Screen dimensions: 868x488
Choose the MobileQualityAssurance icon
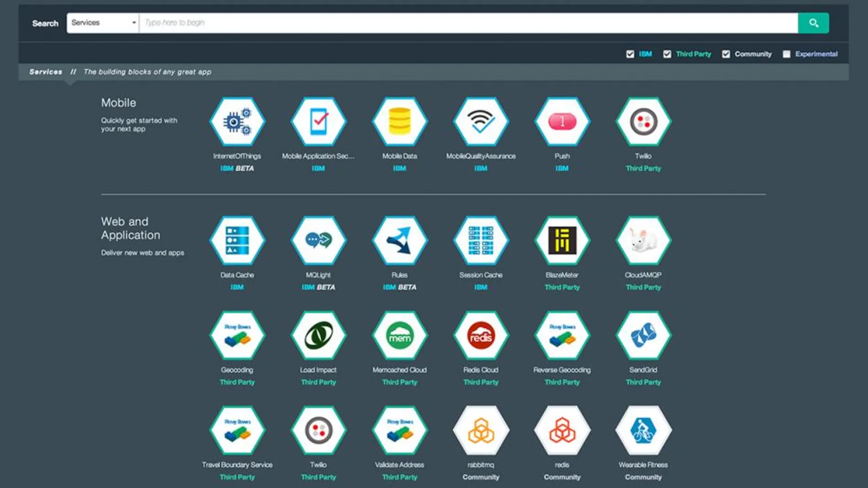[x=481, y=122]
